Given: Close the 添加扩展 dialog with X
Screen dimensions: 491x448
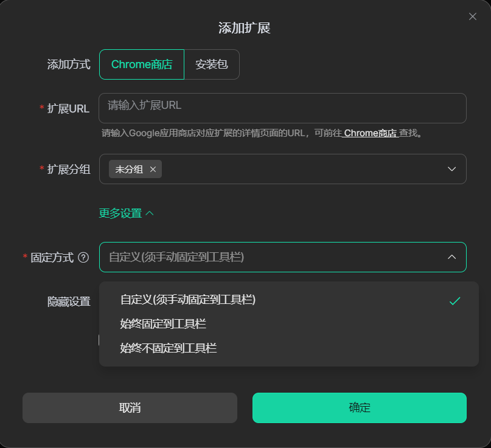Looking at the screenshot, I should (x=473, y=16).
